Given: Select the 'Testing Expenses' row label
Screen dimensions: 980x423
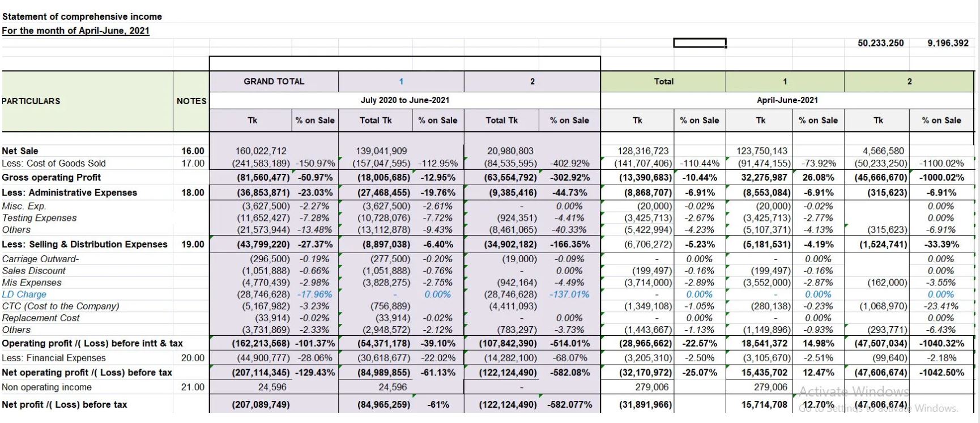Looking at the screenshot, I should [39, 218].
